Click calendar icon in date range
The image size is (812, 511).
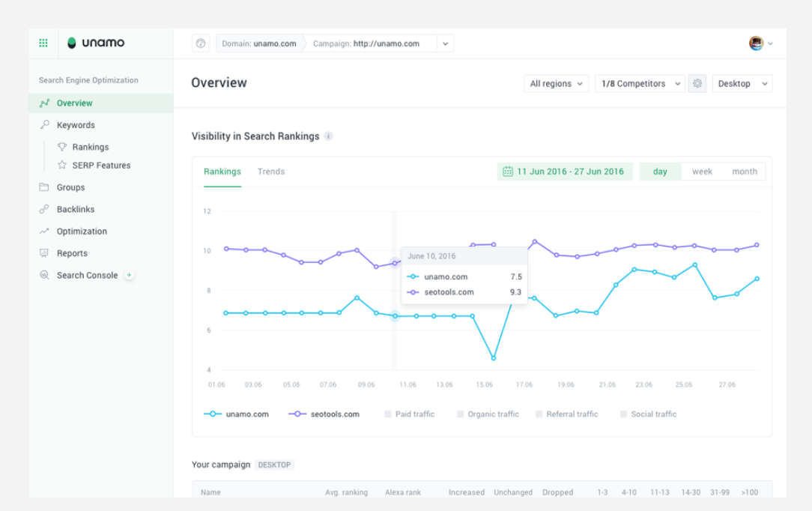coord(508,172)
